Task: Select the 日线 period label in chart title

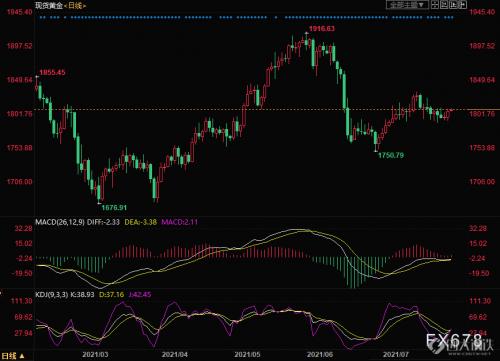Action: point(75,6)
